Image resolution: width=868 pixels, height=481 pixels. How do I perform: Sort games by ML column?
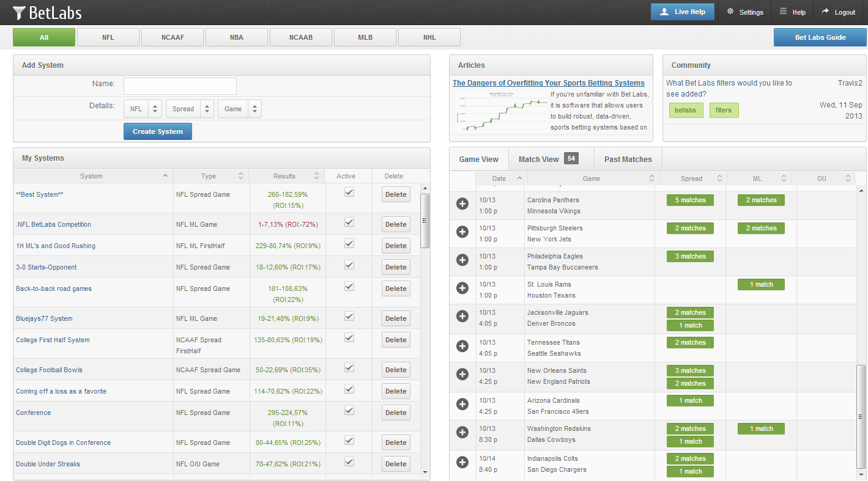point(759,178)
